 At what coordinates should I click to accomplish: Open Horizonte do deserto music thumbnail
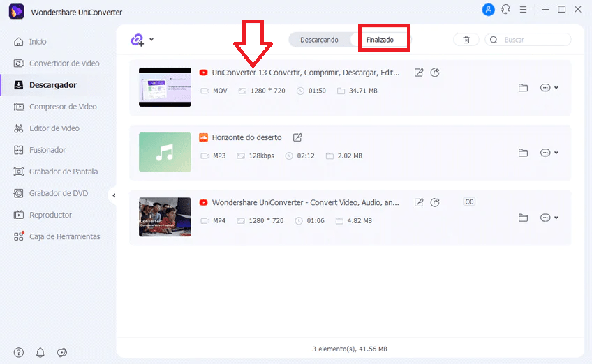coord(165,152)
